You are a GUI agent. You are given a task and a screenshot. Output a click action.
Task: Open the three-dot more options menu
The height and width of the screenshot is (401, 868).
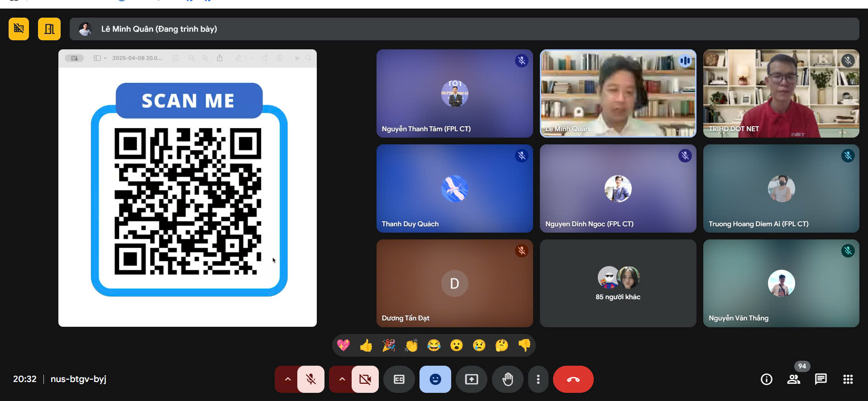pyautogui.click(x=538, y=379)
